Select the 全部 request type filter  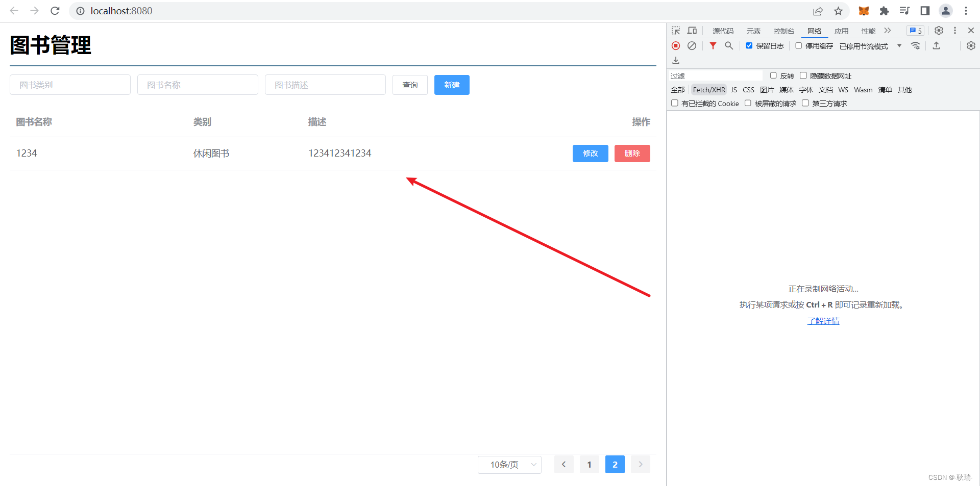pos(678,90)
